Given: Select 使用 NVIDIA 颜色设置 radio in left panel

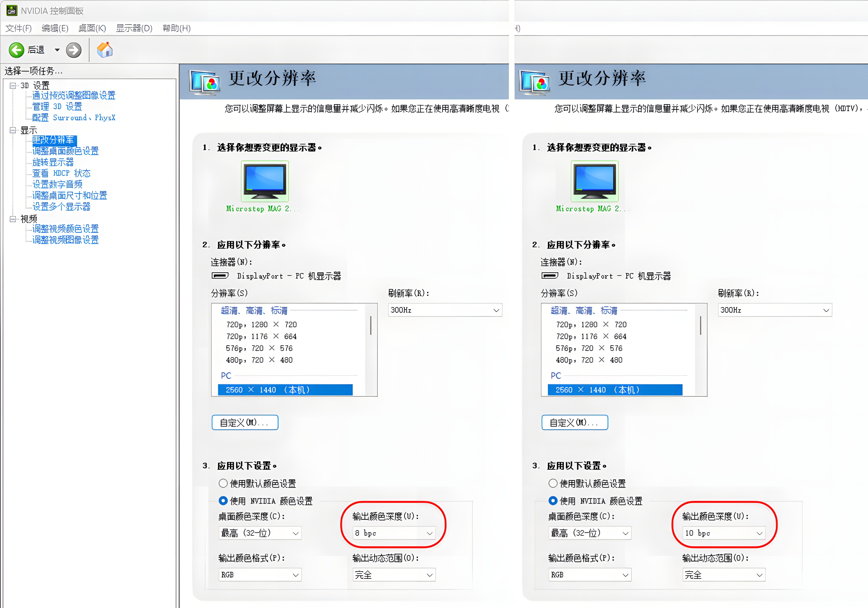Looking at the screenshot, I should 223,500.
